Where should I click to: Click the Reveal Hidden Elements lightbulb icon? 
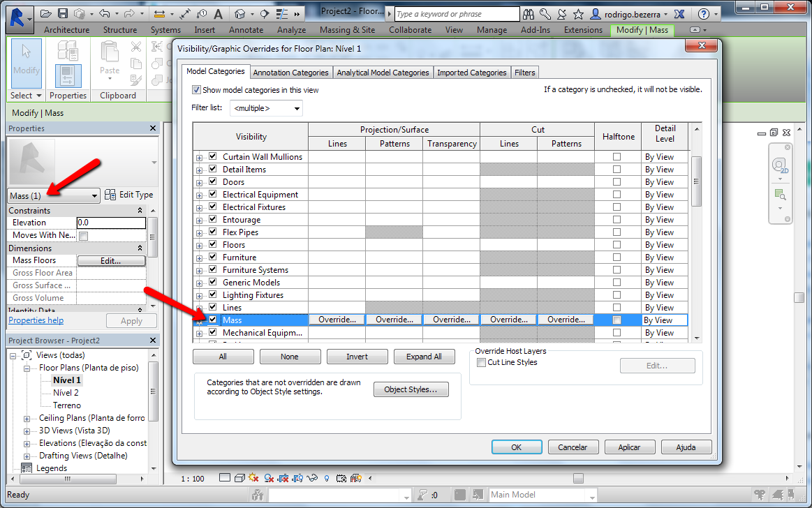pyautogui.click(x=327, y=478)
